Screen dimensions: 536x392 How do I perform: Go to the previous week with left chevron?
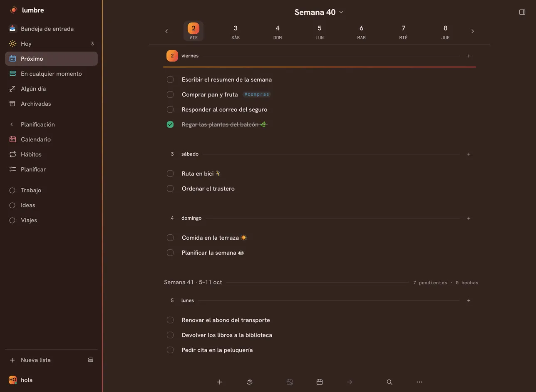[x=166, y=31]
